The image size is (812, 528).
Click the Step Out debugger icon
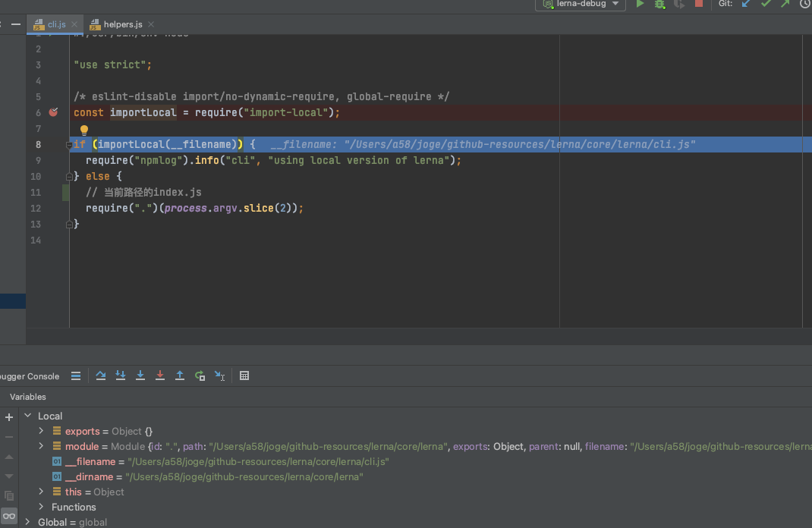[x=180, y=376]
